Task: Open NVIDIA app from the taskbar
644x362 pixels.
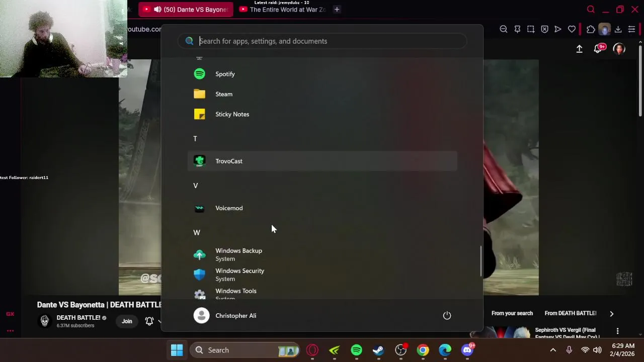Action: click(335, 350)
